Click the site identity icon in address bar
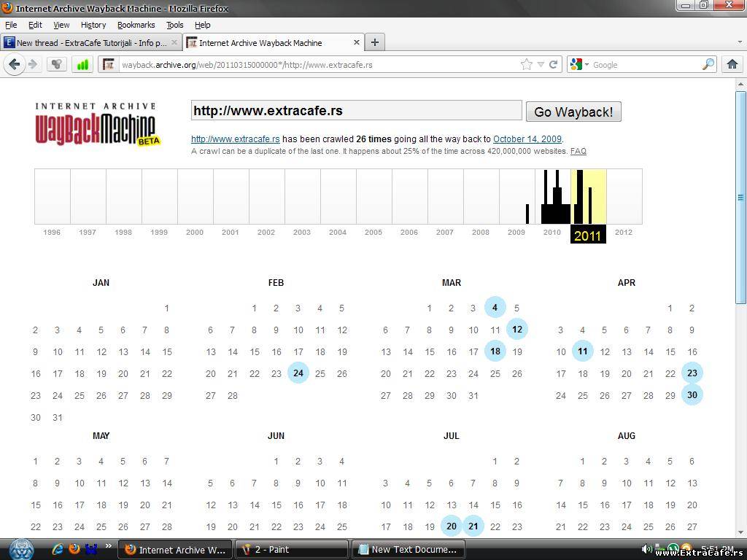The image size is (747, 560). (109, 64)
